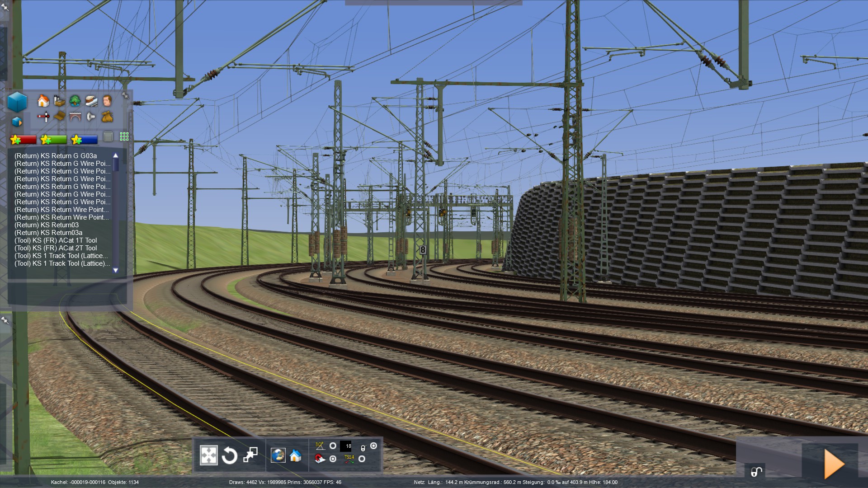
Task: Toggle the radio button beside magnet icon
Action: point(333,459)
